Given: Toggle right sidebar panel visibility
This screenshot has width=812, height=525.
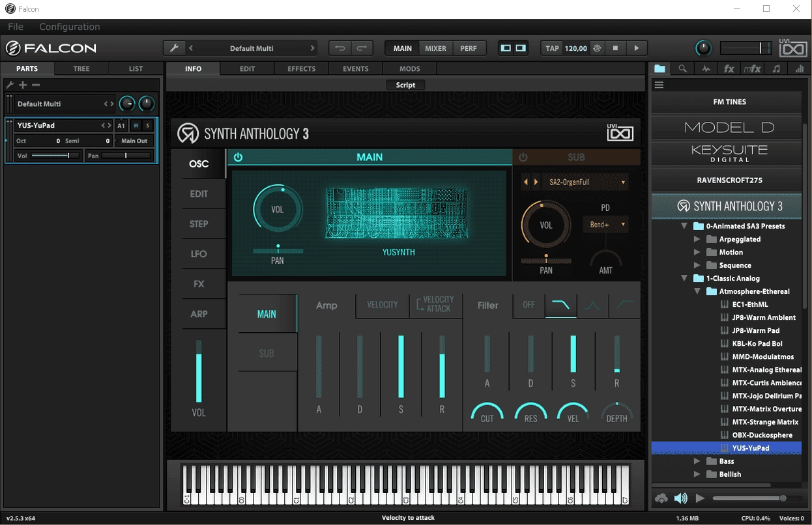Looking at the screenshot, I should tap(521, 48).
